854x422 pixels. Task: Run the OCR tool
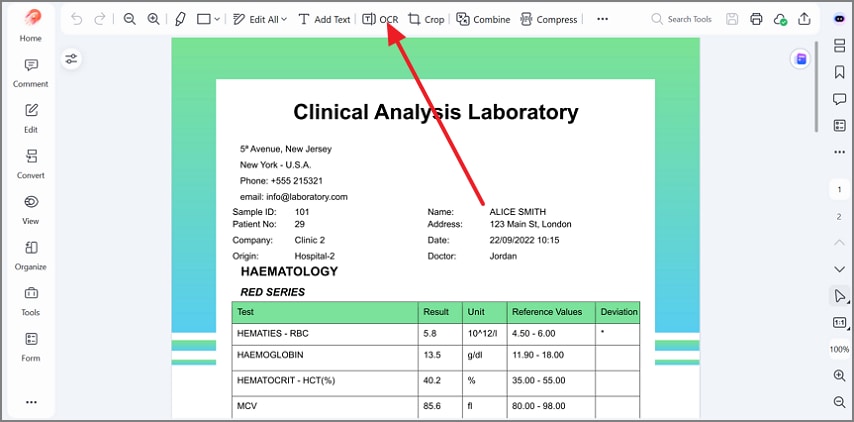point(380,19)
